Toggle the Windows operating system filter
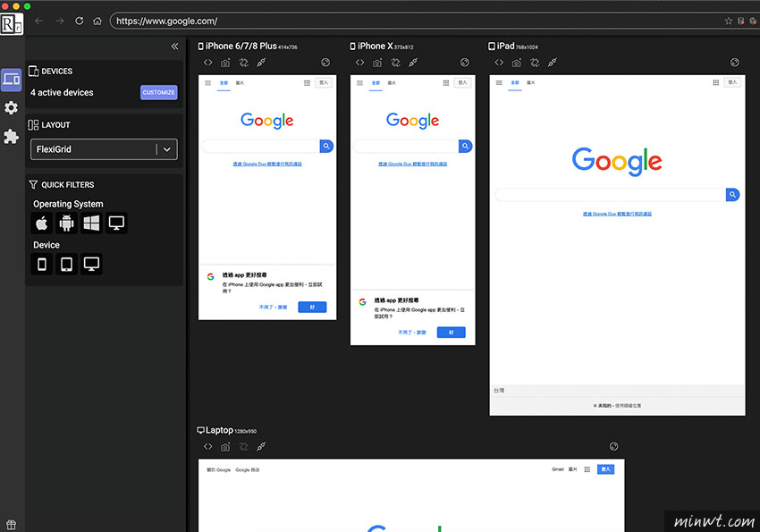Screen dimensions: 760x532 [x=91, y=223]
